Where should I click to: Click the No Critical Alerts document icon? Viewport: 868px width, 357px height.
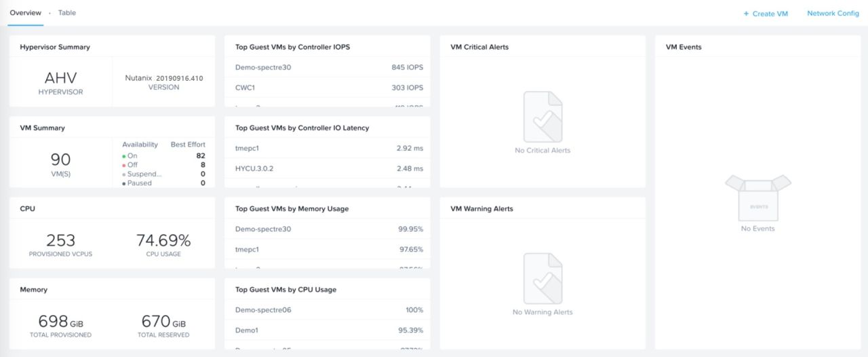pyautogui.click(x=542, y=117)
